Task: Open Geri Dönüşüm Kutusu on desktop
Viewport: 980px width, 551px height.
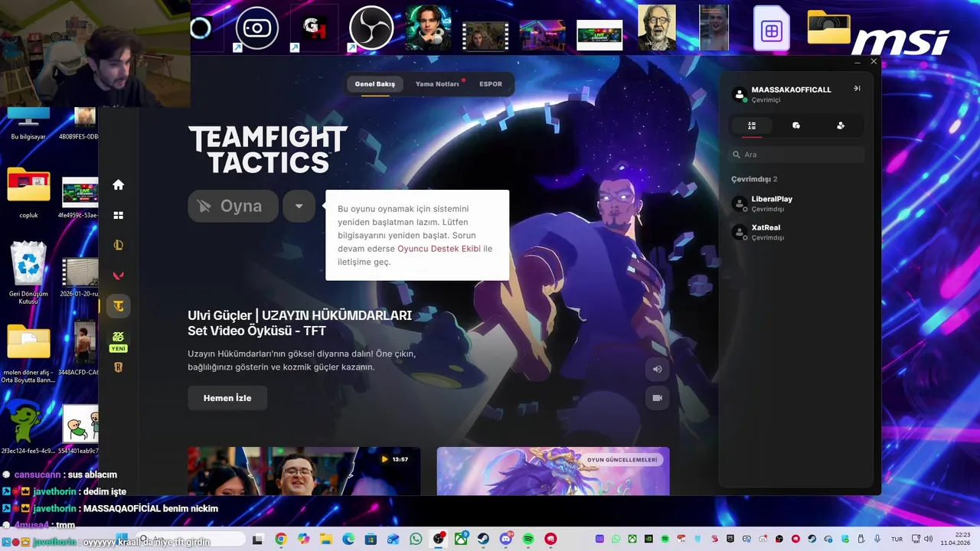Action: (x=28, y=273)
